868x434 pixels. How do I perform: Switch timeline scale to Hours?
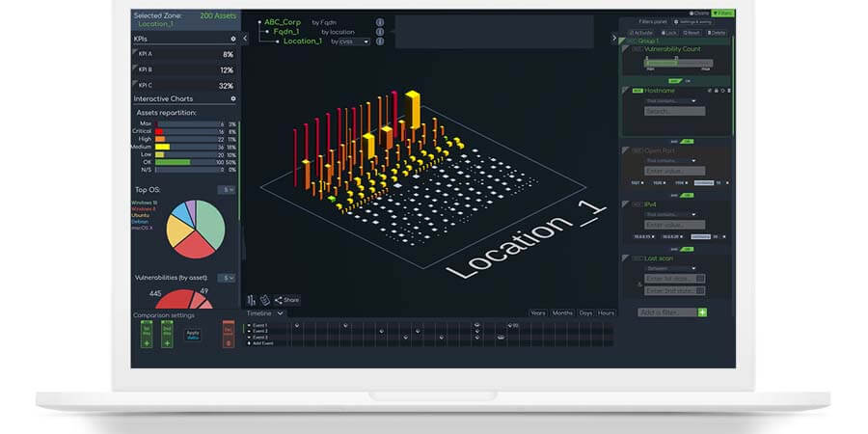tap(605, 313)
